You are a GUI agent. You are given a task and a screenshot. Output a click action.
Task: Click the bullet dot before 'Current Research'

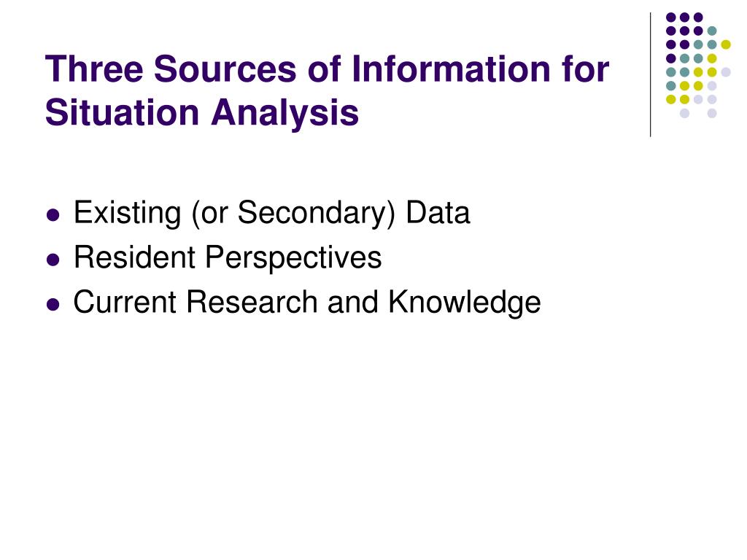coord(53,305)
